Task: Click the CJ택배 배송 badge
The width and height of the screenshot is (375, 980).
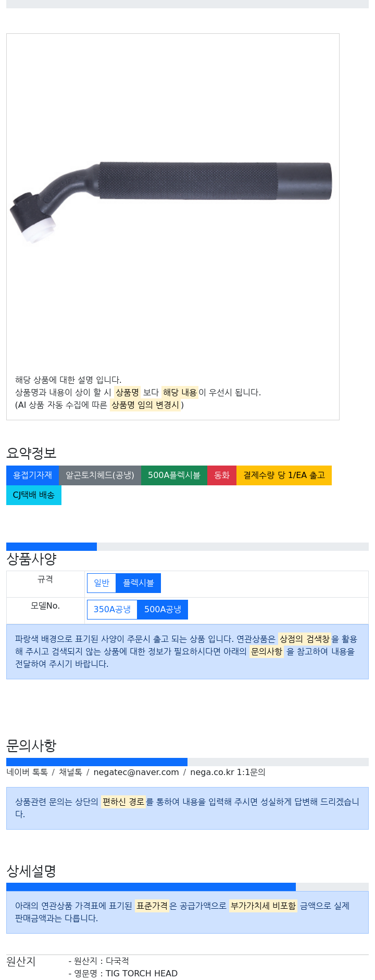Action: click(x=34, y=495)
